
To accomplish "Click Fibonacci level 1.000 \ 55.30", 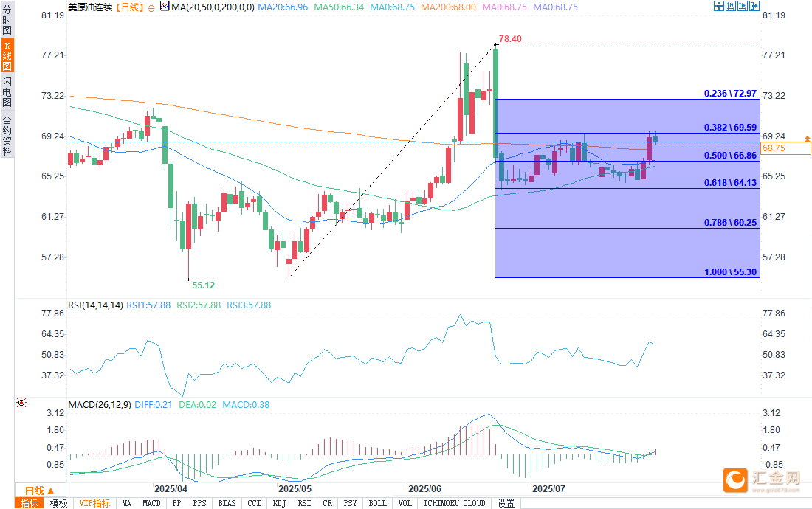I will [x=730, y=272].
